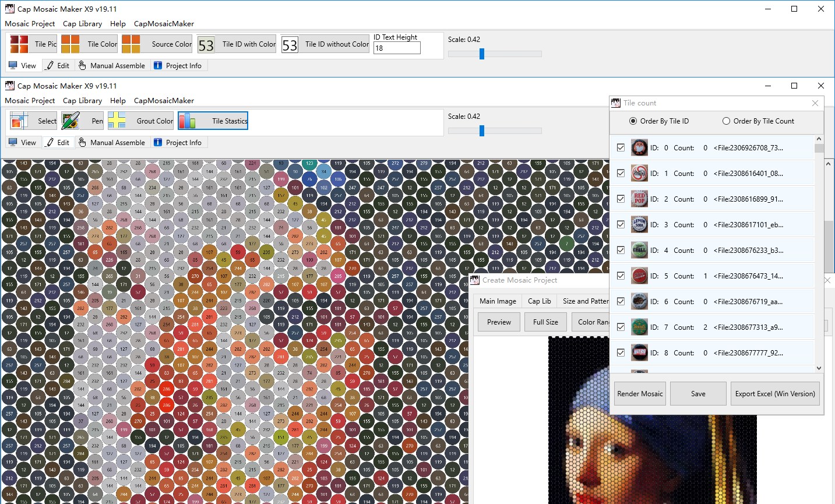Click the Full Size button
Image resolution: width=835 pixels, height=504 pixels.
point(545,322)
